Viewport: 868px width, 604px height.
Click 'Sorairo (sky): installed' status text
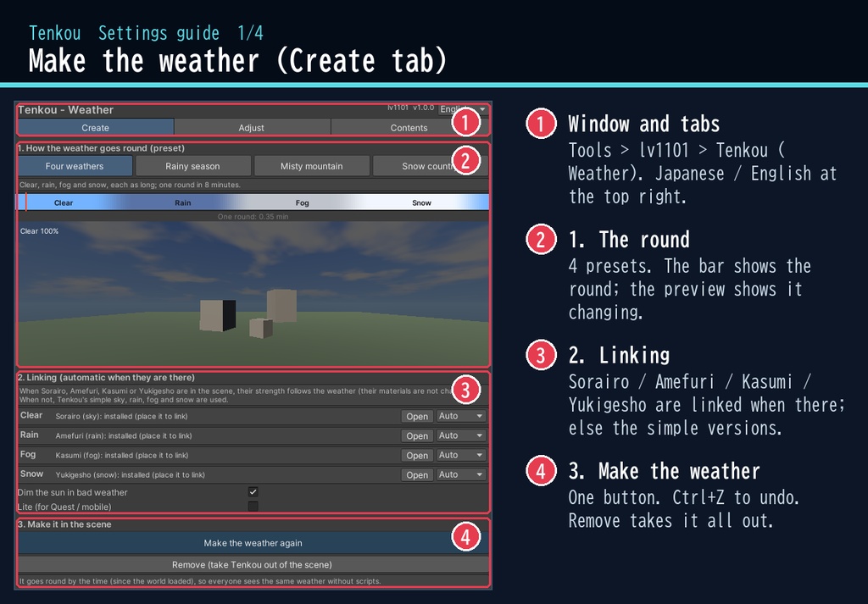coord(121,417)
